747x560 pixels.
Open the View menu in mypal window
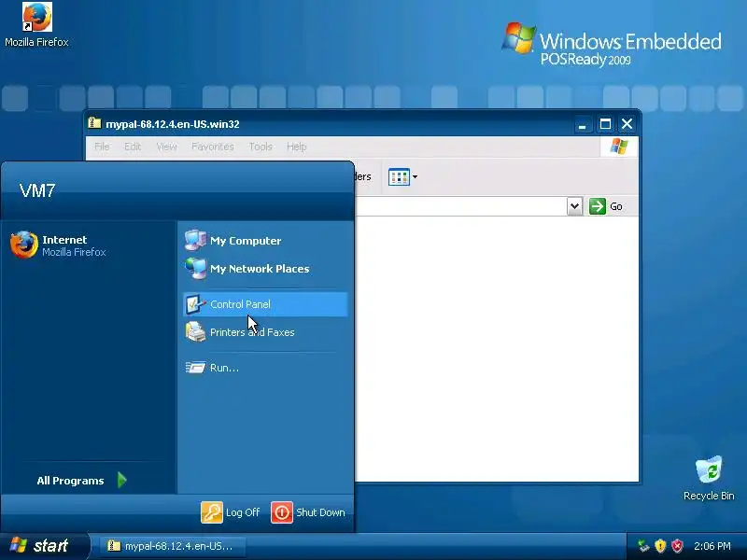tap(166, 147)
